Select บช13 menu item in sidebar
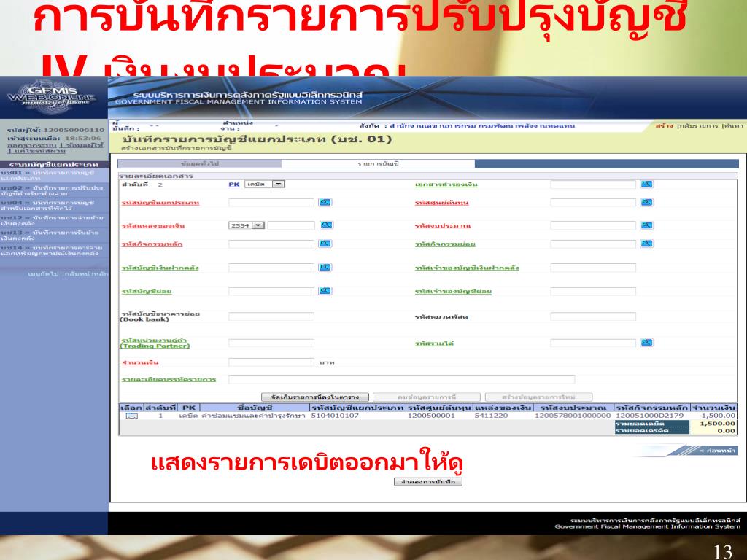This screenshot has height=560, width=747. 54,236
